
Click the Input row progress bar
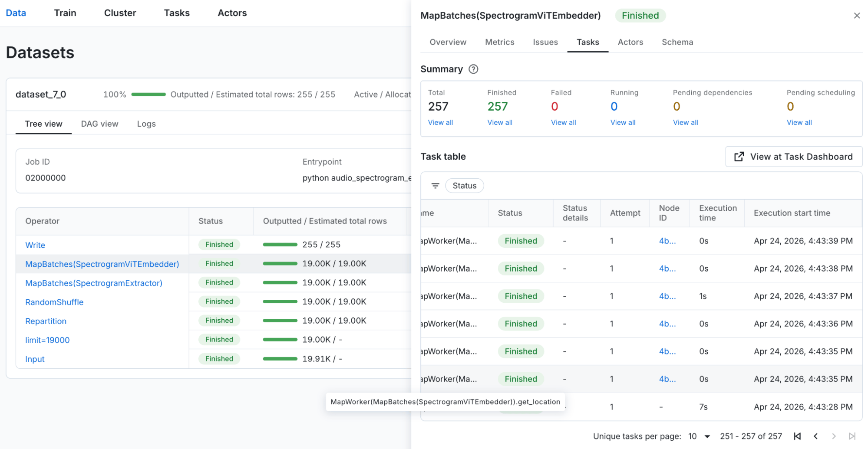[x=280, y=359]
